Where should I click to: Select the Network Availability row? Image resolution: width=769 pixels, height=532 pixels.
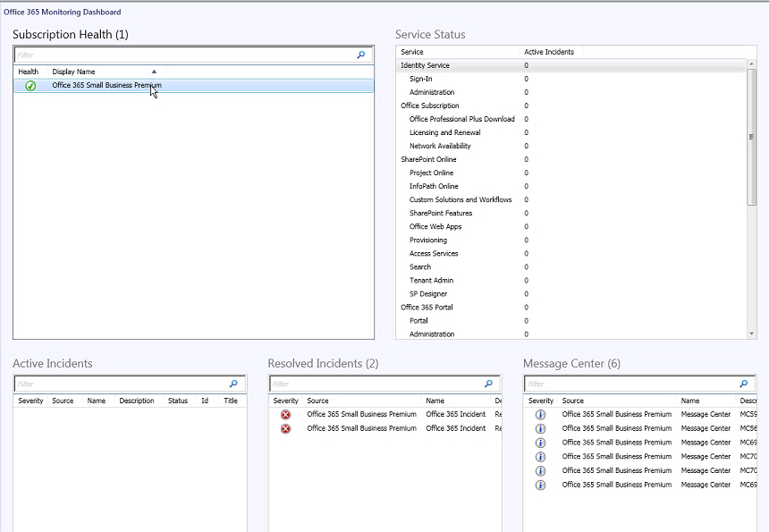pyautogui.click(x=571, y=146)
